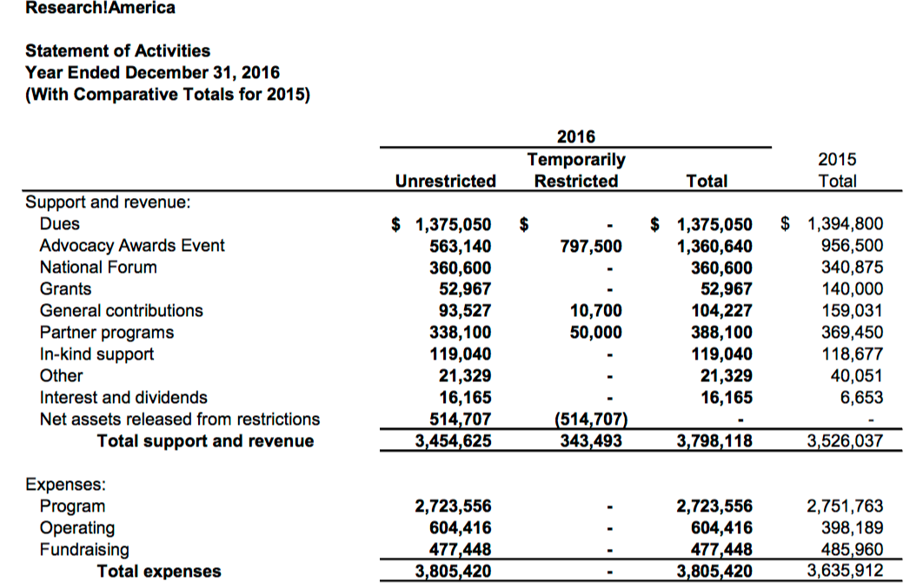The image size is (923, 588).
Task: Click the Research!America title text
Action: coord(100,8)
